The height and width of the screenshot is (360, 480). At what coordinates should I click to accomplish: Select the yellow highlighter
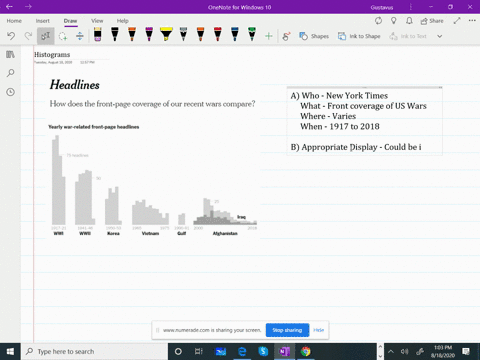point(166,34)
